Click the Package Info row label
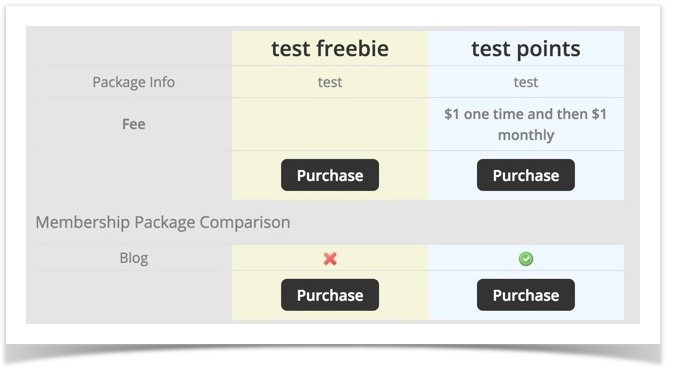Image resolution: width=674 pixels, height=373 pixels. [x=134, y=82]
